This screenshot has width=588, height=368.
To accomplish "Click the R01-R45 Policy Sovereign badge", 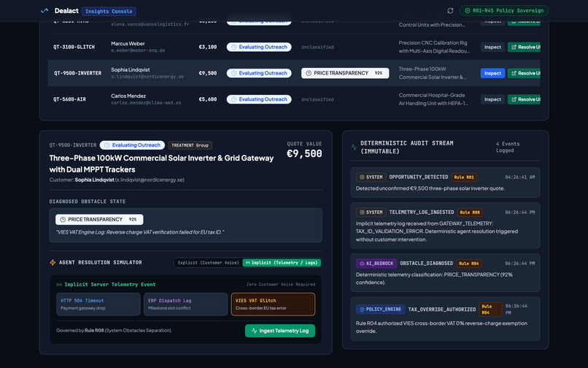I will click(503, 10).
